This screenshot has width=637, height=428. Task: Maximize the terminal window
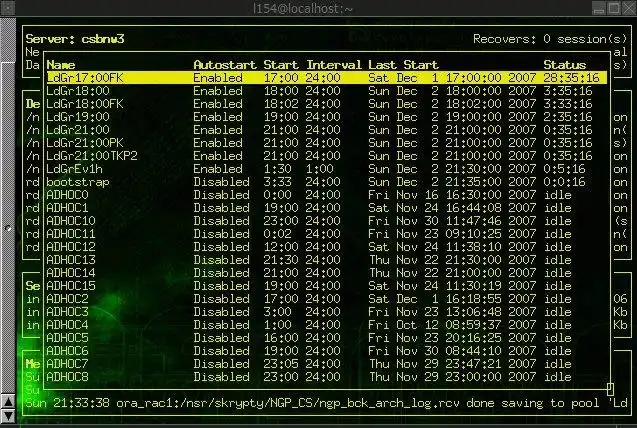click(x=615, y=8)
